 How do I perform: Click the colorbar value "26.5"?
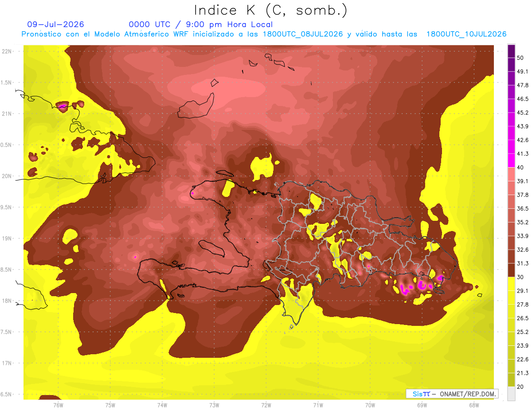(x=523, y=318)
